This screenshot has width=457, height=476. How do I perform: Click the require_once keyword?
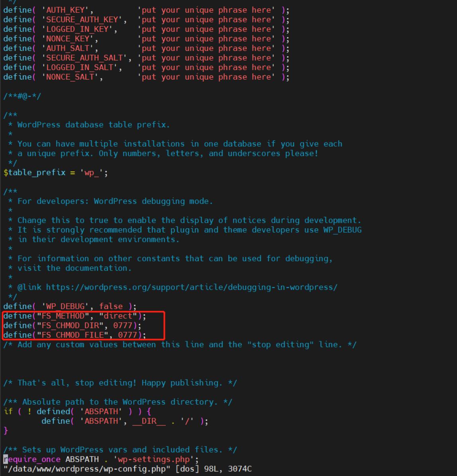tap(32, 459)
